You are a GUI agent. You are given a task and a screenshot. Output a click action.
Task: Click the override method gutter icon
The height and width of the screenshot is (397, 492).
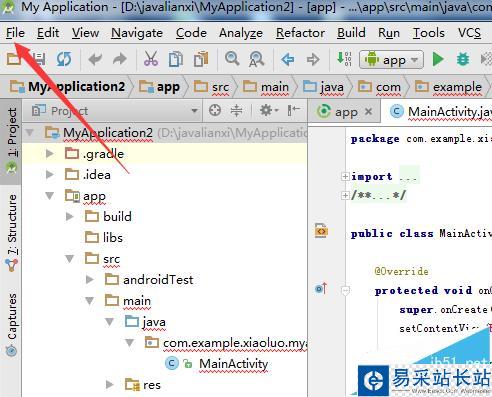(321, 288)
